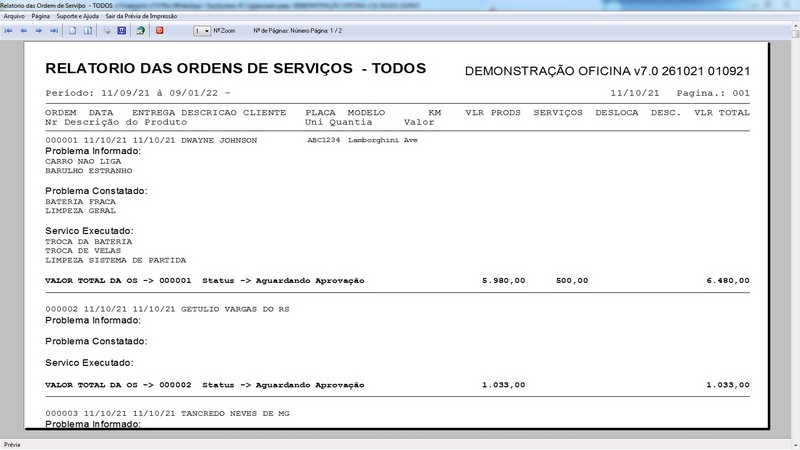Click 'LIMPEZA SISTEMA DE PARTIDA' line
The image size is (800, 450).
click(116, 261)
